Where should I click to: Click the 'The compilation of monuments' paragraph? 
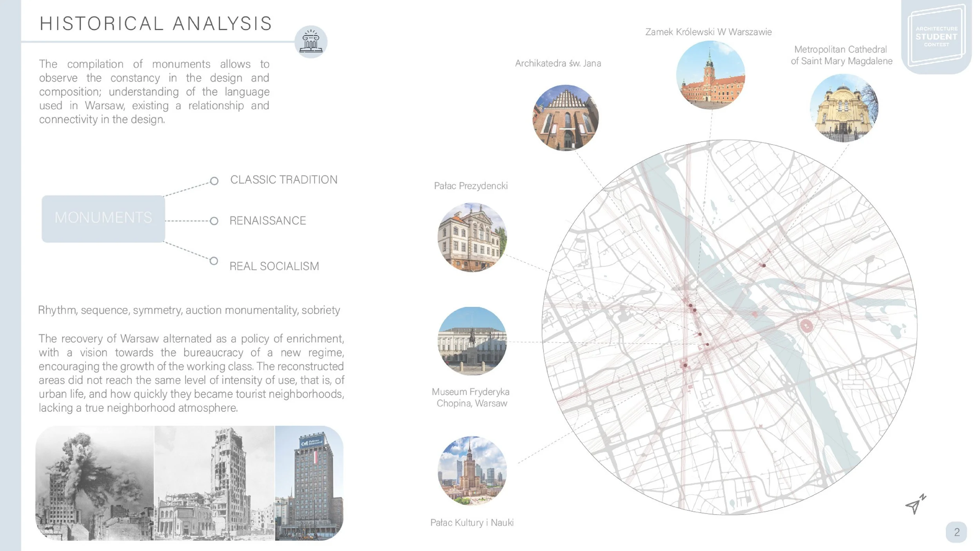coord(154,92)
